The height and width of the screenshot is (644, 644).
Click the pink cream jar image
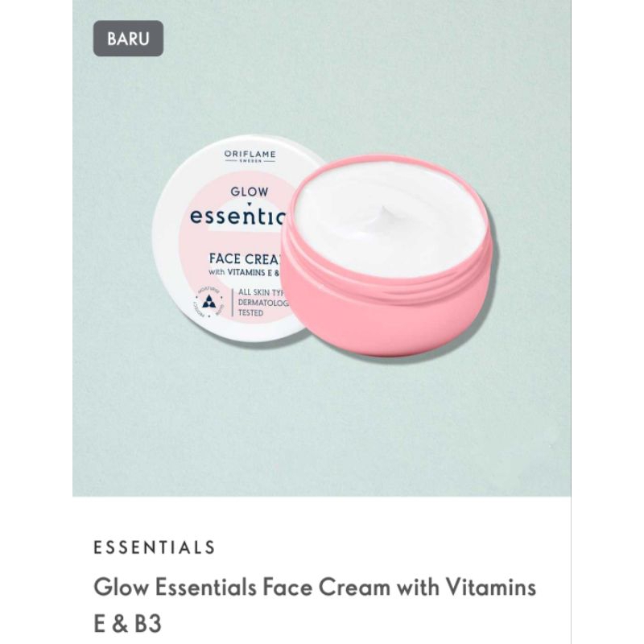point(387,254)
